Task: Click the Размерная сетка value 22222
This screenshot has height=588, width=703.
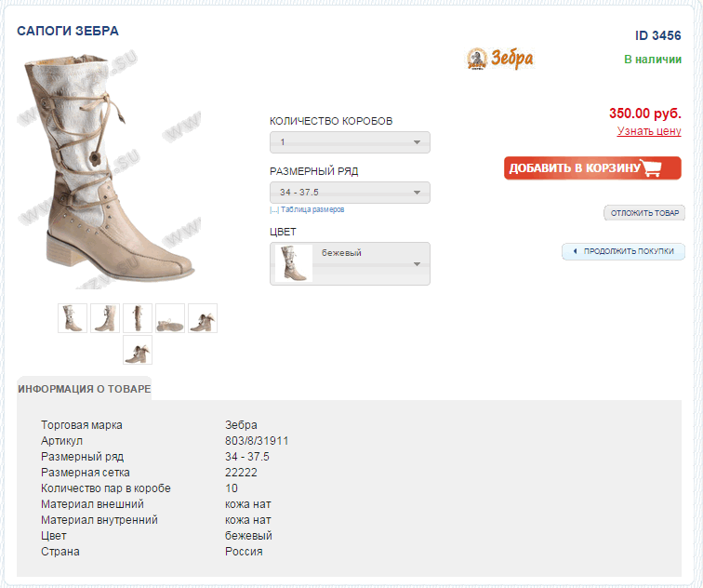Action: (x=241, y=473)
